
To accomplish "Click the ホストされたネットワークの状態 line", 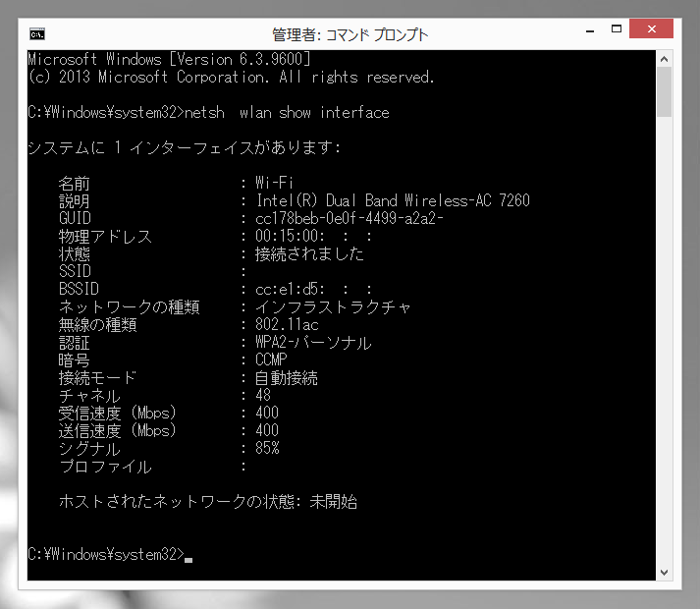I will coord(208,501).
